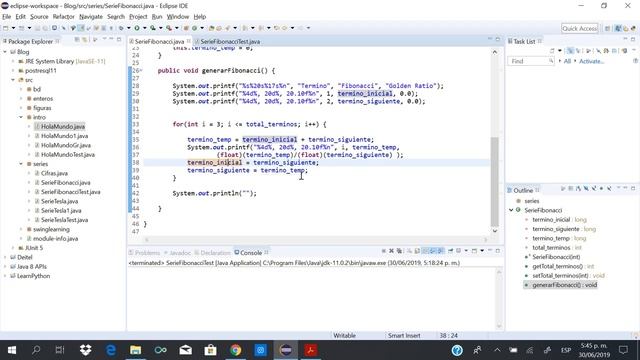Click the Dropbox icon in taskbar
This screenshot has width=640, height=360.
pos(85,350)
